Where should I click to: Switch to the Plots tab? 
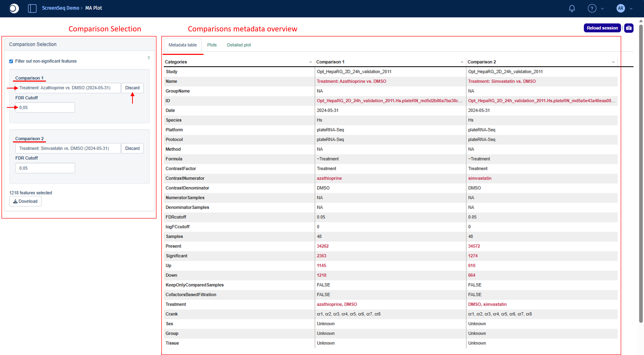pos(212,45)
